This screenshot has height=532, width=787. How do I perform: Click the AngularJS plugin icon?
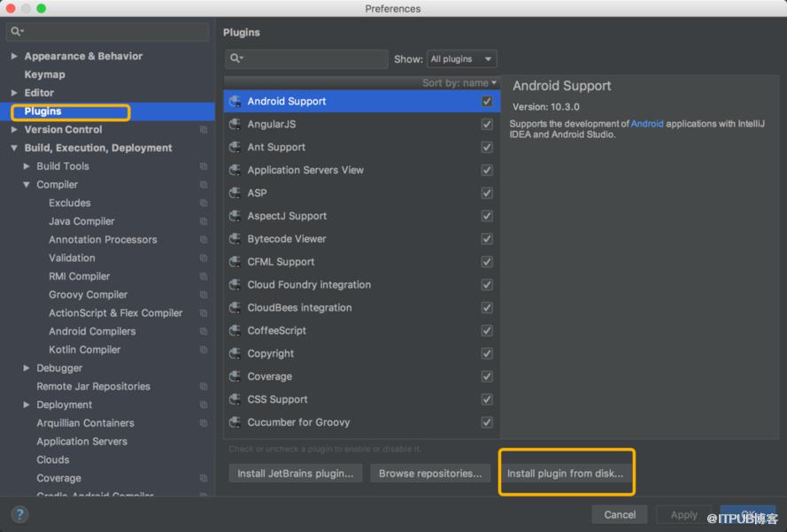pos(235,124)
